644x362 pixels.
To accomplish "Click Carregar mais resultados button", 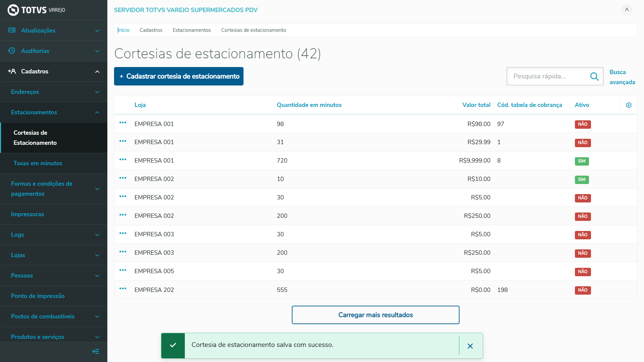I will pos(375,315).
